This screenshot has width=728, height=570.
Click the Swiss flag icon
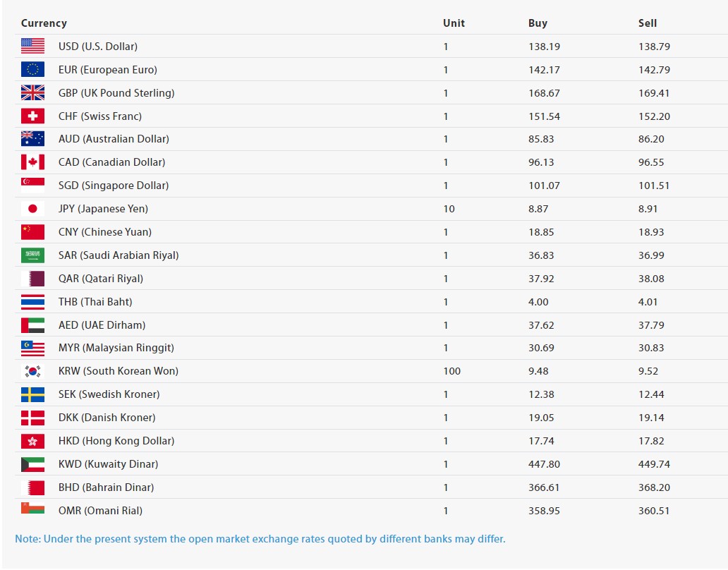(x=32, y=116)
